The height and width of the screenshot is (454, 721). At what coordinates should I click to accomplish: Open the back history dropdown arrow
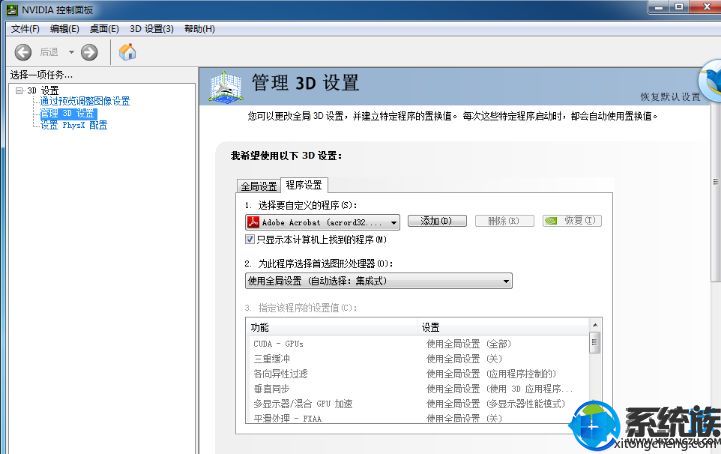point(71,52)
